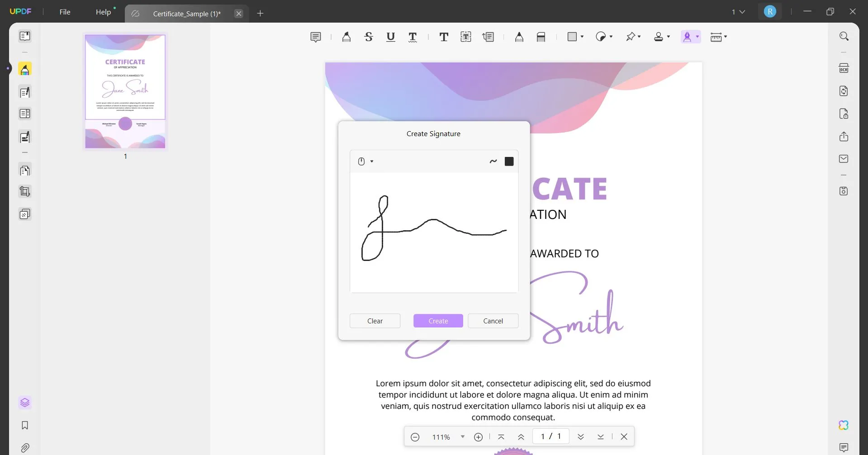
Task: Open the search magnifier on right sidebar
Action: [844, 36]
